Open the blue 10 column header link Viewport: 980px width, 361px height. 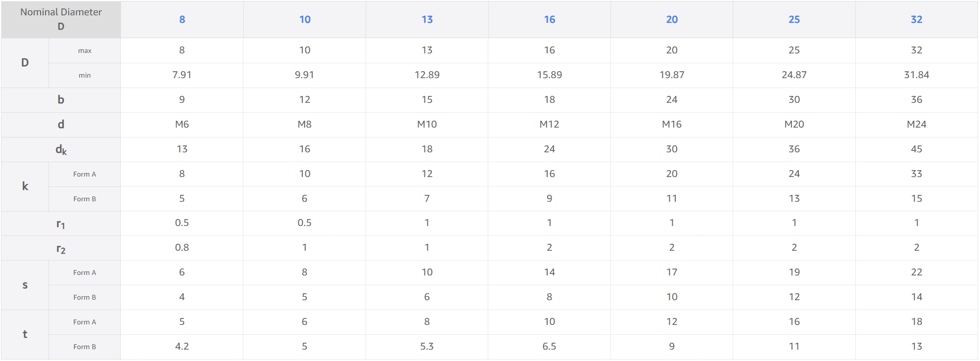(305, 19)
